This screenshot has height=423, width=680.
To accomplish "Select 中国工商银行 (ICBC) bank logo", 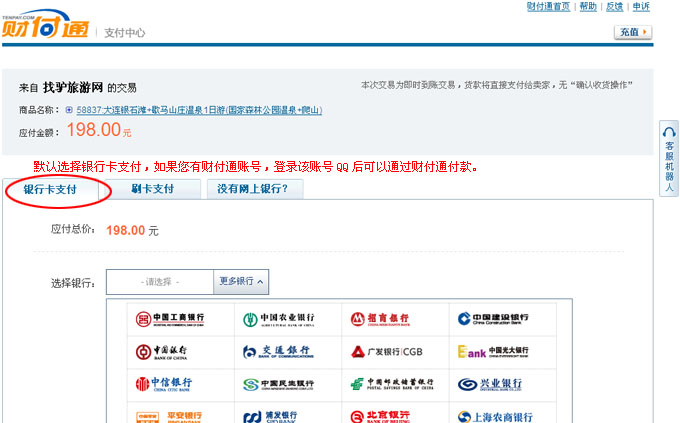I will point(170,319).
